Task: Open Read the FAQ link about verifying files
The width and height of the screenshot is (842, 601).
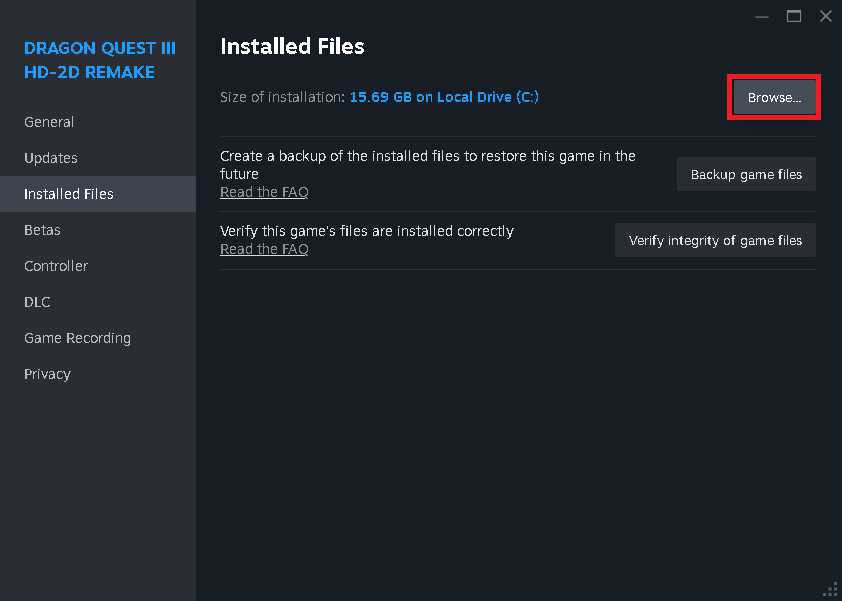Action: click(264, 249)
